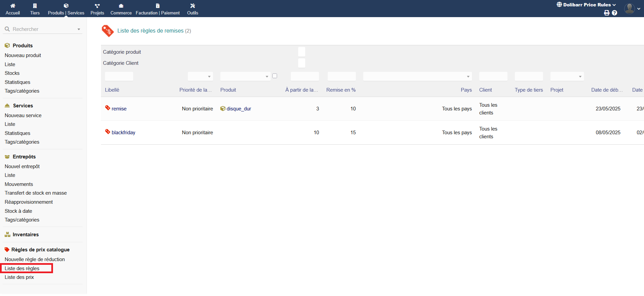Expand the Priorité filter dropdown
The image size is (644, 296).
tap(200, 77)
